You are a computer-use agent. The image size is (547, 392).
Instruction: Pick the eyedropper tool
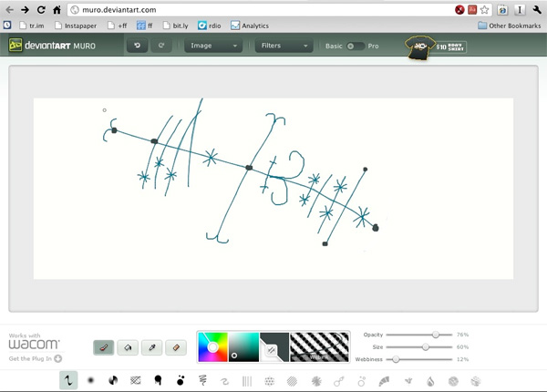(152, 347)
